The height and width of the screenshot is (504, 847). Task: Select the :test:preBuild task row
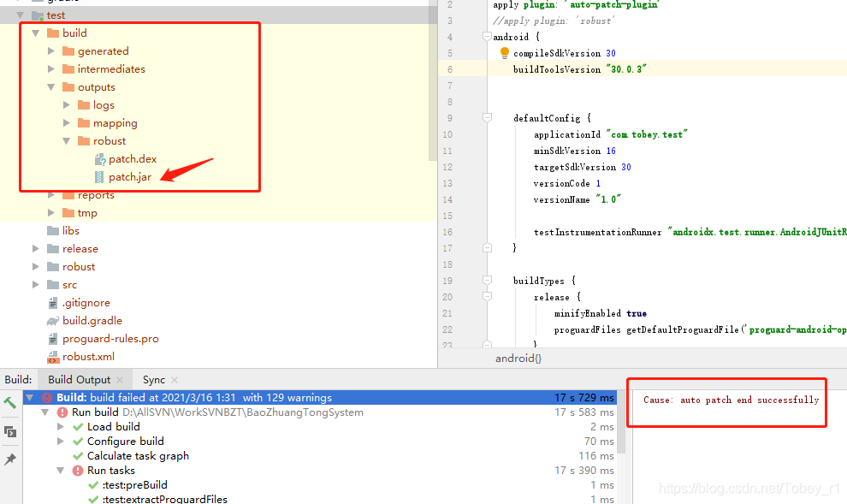pyautogui.click(x=134, y=485)
